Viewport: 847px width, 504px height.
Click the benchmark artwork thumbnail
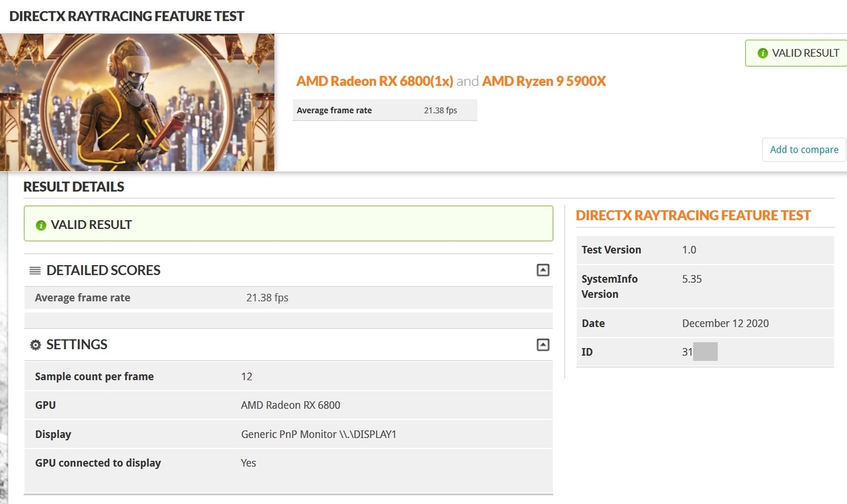click(137, 103)
